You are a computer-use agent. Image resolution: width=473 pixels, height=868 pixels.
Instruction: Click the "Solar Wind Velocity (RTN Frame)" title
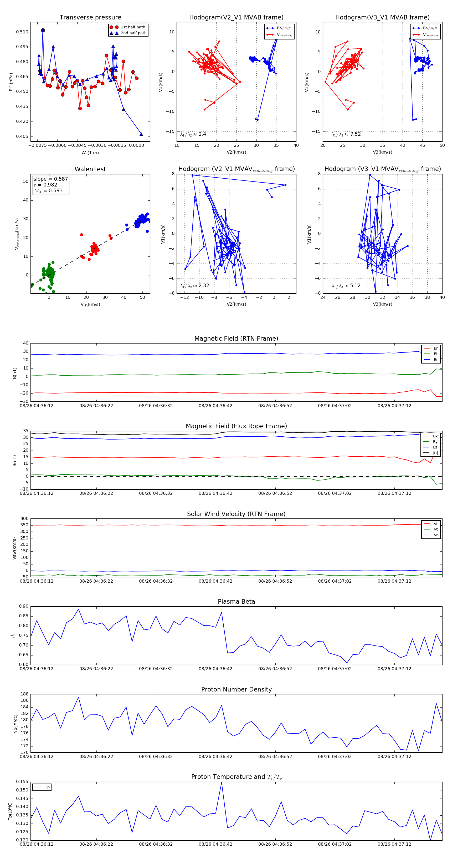(236, 514)
